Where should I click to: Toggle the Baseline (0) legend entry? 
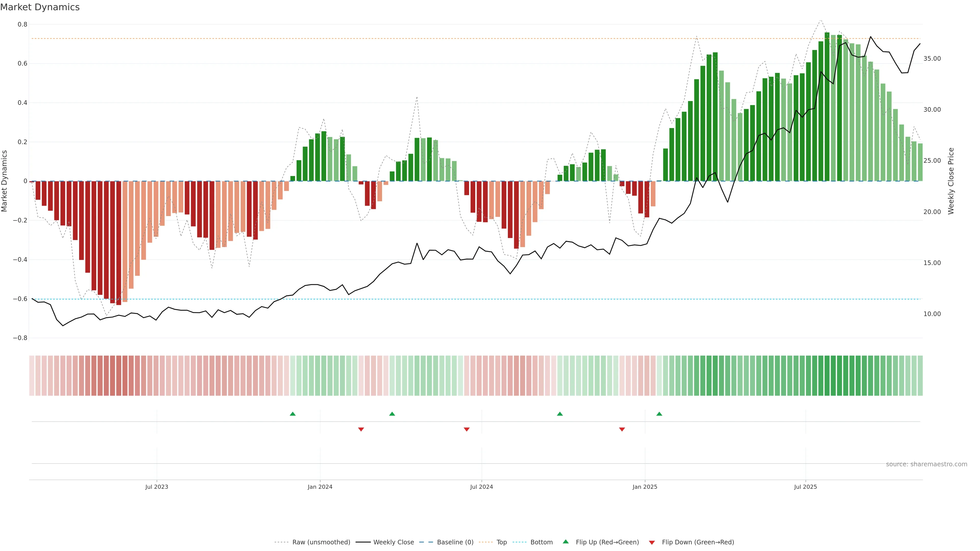tap(455, 542)
